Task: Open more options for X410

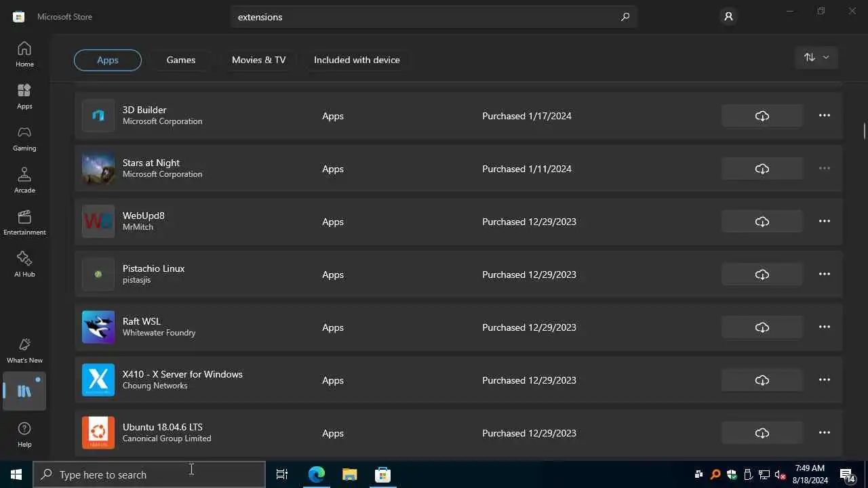Action: (x=825, y=380)
